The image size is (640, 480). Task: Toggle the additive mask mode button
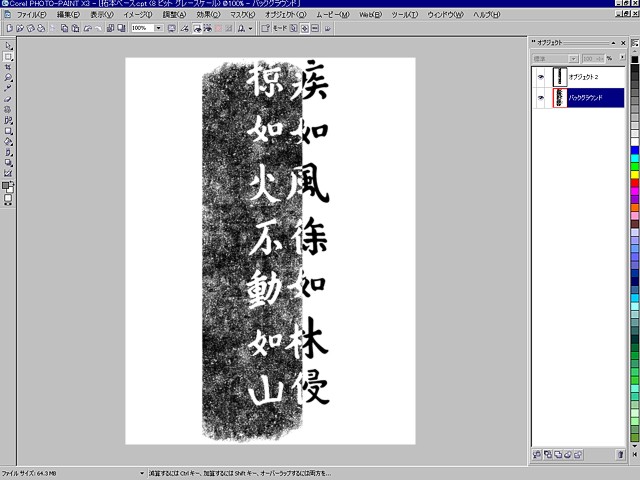[304, 28]
